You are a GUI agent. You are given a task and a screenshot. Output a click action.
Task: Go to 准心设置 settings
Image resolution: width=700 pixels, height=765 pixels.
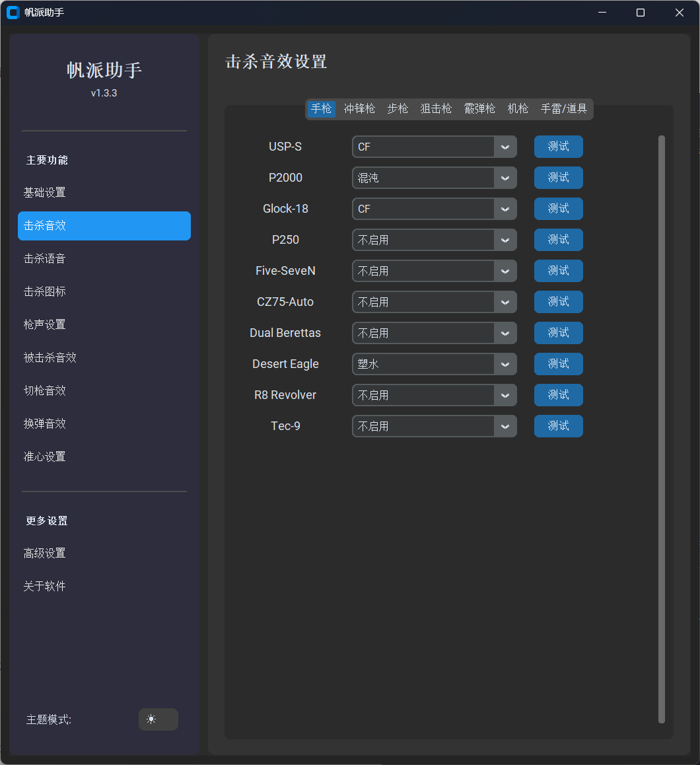click(x=44, y=456)
